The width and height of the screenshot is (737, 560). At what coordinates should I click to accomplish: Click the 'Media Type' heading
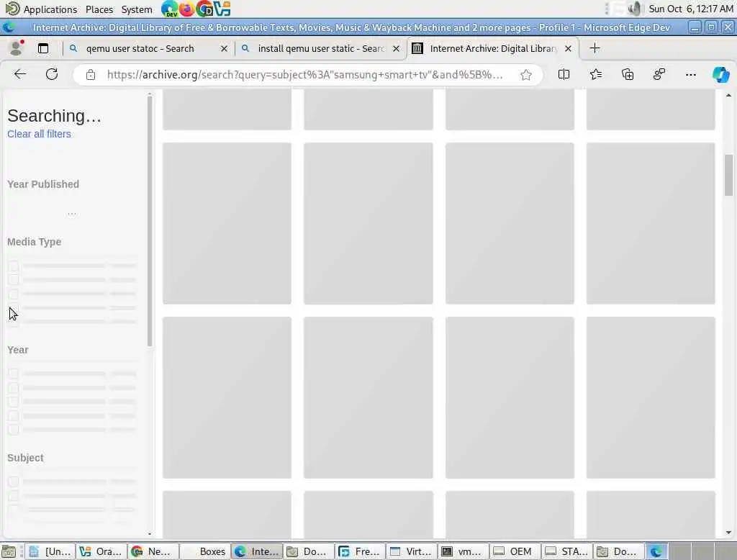click(35, 242)
